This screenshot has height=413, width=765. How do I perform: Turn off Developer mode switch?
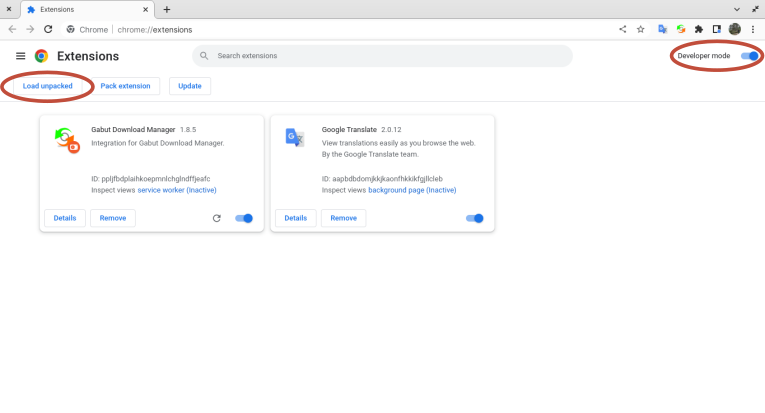pyautogui.click(x=750, y=56)
